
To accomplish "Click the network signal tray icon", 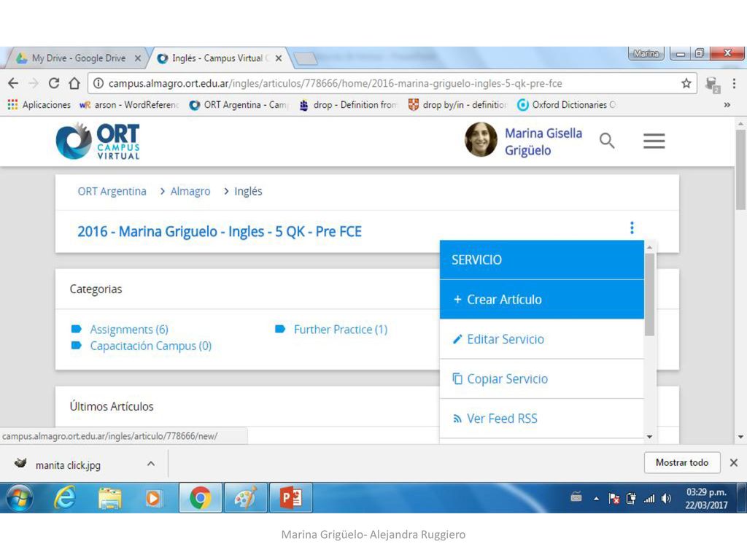I will click(x=649, y=499).
